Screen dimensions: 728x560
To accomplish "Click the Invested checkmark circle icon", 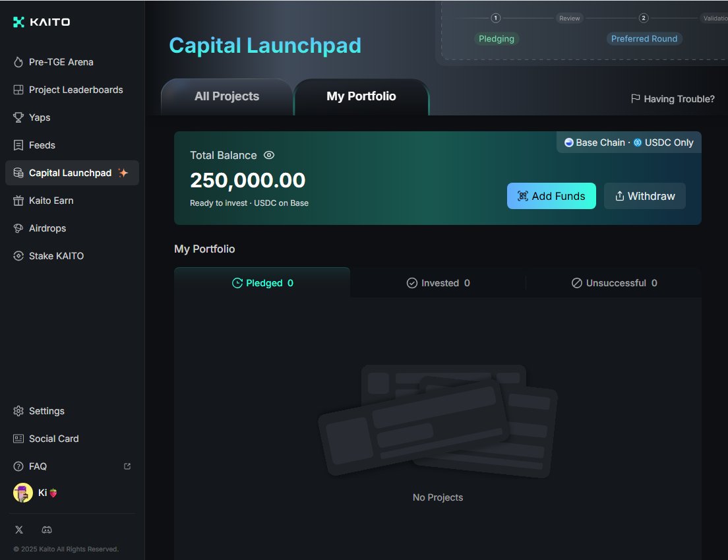I will pos(412,283).
